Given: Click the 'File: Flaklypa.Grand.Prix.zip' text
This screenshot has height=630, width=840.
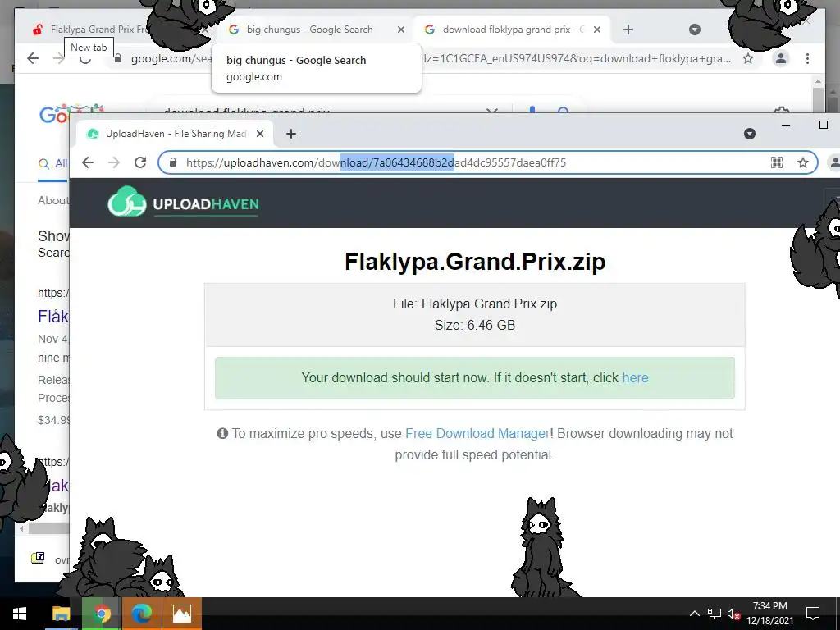Looking at the screenshot, I should [475, 304].
